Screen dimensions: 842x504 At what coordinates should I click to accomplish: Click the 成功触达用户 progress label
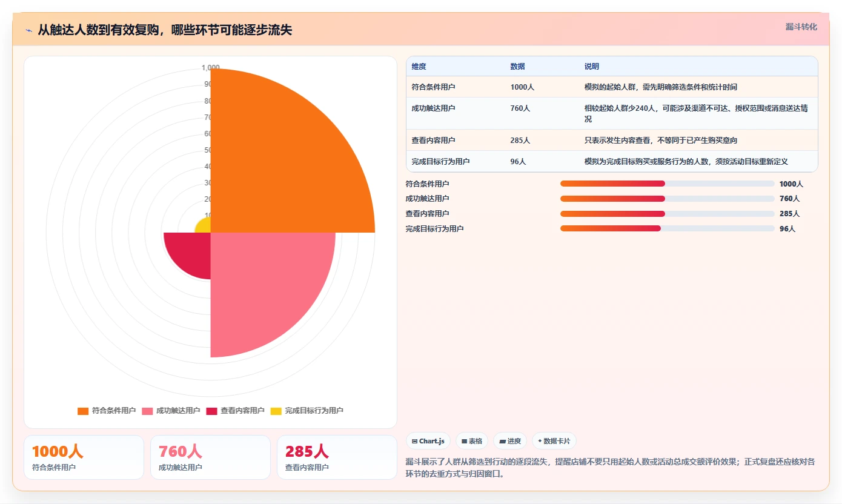428,199
